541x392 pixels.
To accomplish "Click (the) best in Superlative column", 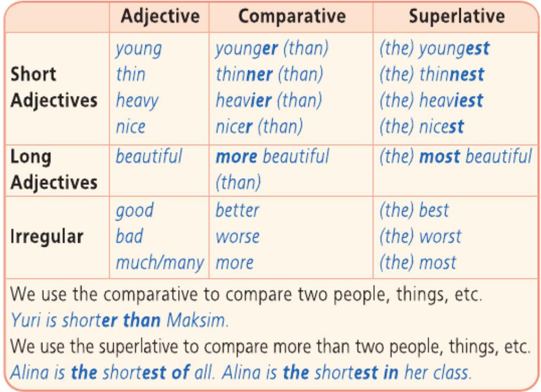I will point(414,210).
